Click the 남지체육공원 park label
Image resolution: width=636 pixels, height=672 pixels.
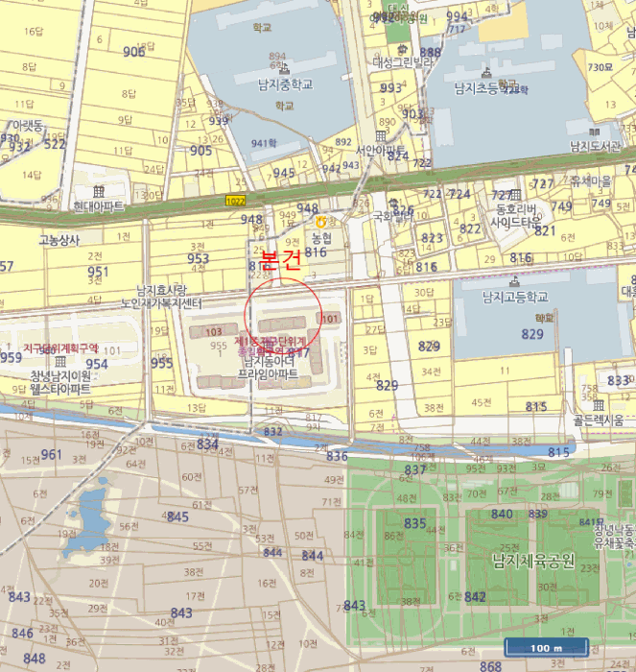coord(533,561)
